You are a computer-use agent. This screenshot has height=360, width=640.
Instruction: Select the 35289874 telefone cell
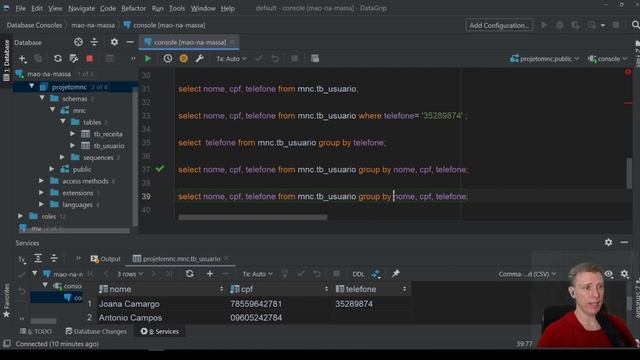[x=371, y=304]
